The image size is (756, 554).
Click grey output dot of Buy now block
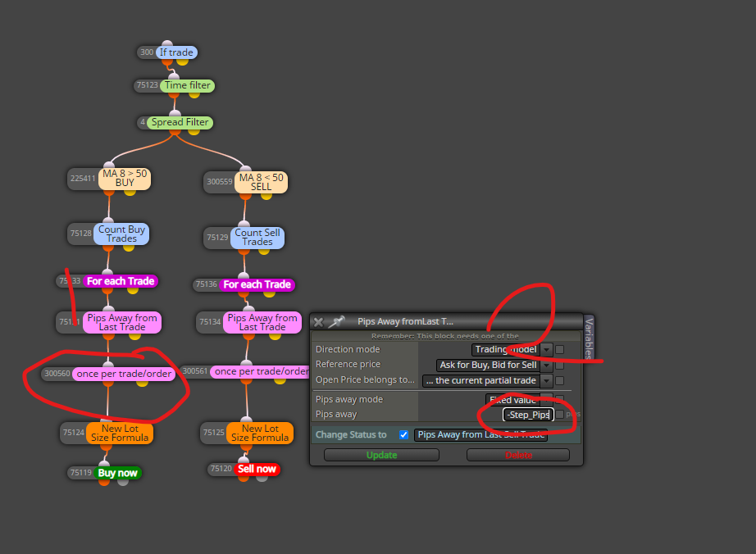click(123, 481)
